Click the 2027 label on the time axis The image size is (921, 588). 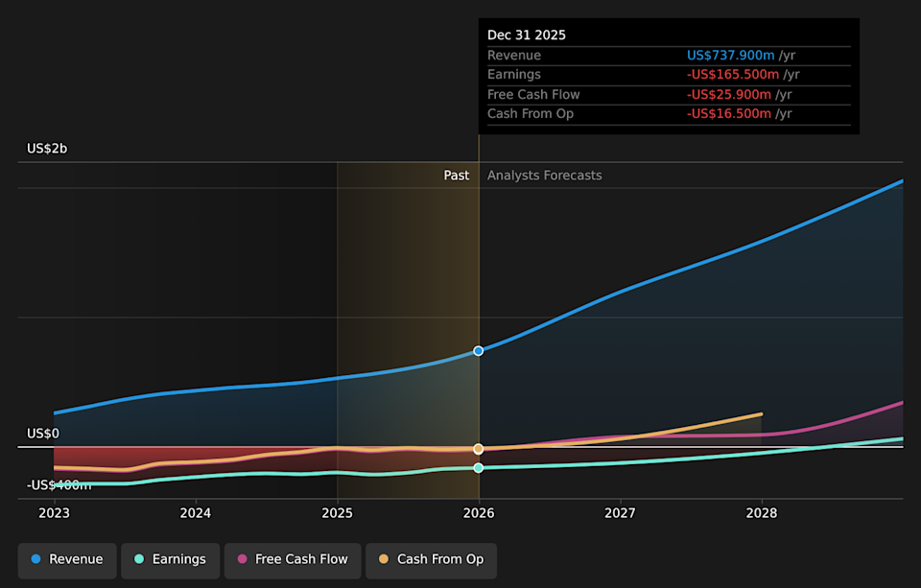tap(620, 513)
